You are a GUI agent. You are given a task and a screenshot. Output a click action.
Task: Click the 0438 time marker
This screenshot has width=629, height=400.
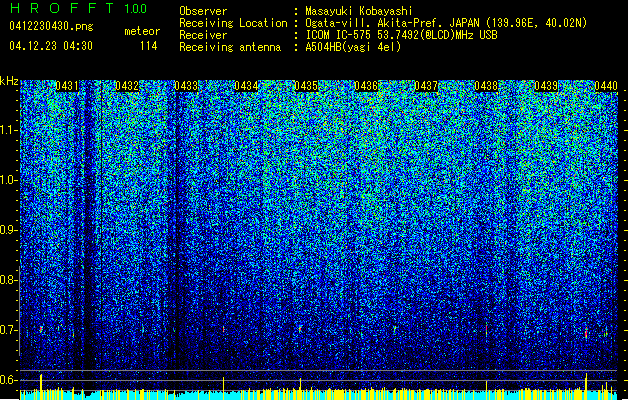pos(486,86)
